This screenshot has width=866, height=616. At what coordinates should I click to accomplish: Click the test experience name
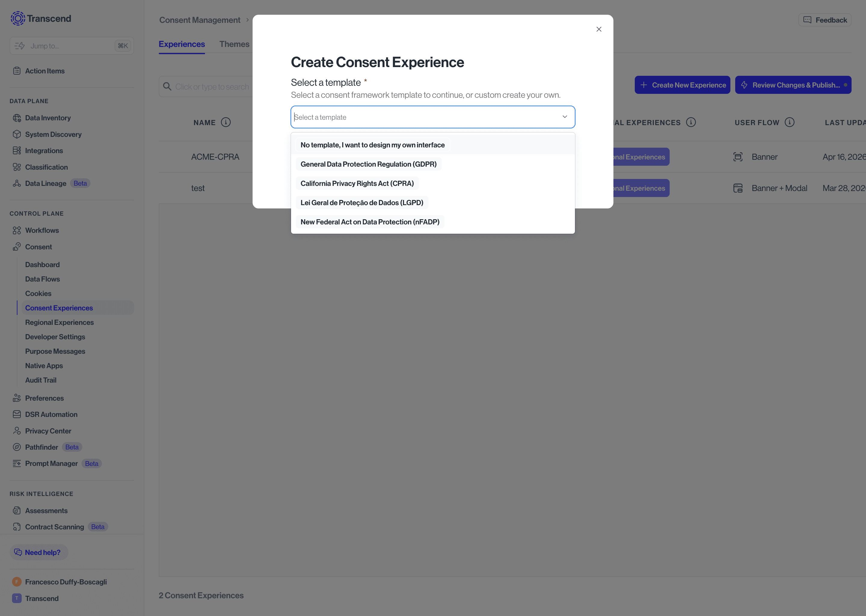coord(198,188)
